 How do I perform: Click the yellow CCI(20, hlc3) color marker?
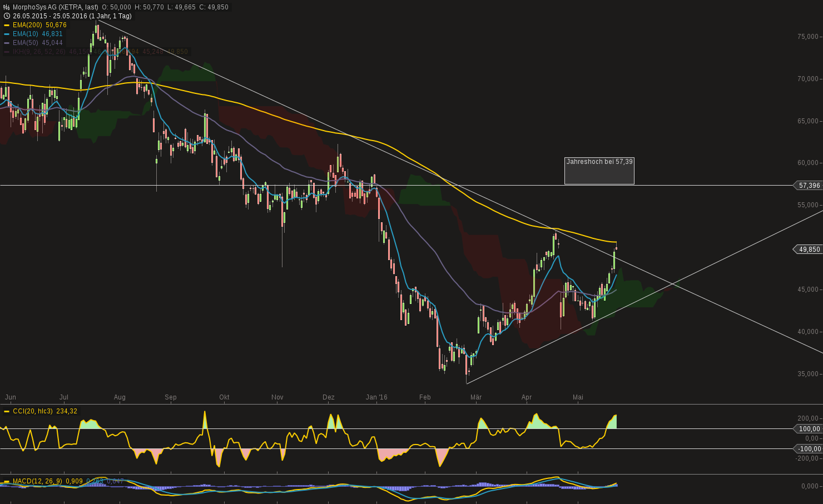pyautogui.click(x=7, y=411)
